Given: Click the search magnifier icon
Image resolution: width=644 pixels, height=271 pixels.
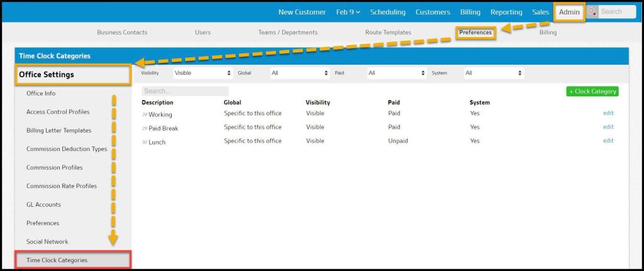Looking at the screenshot, I should click(592, 12).
